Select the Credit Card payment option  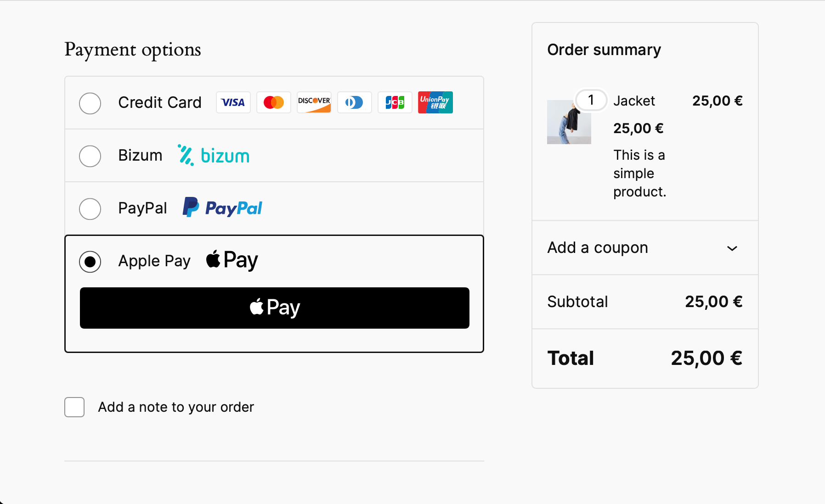pos(90,103)
